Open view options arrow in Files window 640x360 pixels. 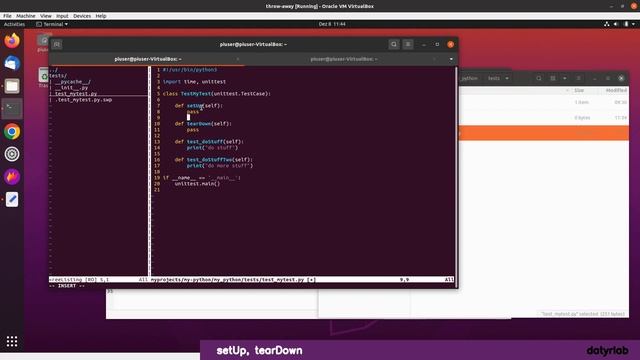point(564,78)
